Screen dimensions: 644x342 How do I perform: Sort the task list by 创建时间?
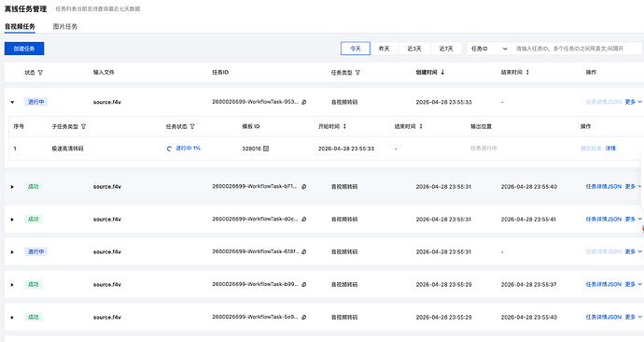click(442, 72)
